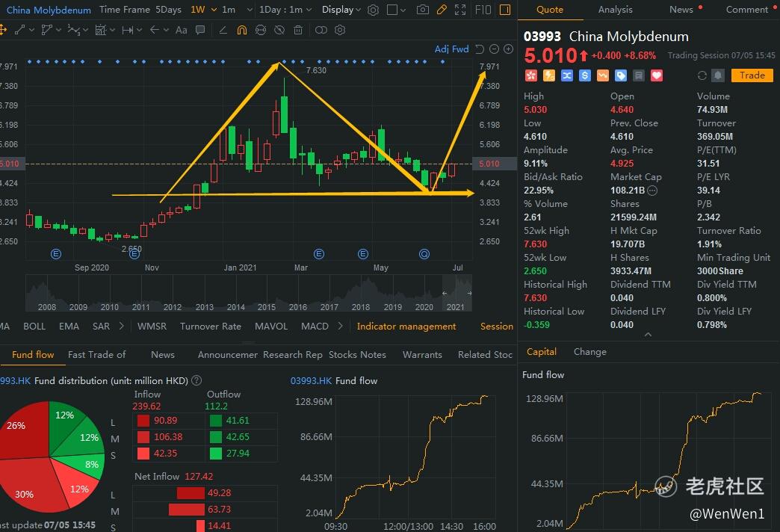
Task: Click the Hong Kong market flag icon
Action: (531, 75)
